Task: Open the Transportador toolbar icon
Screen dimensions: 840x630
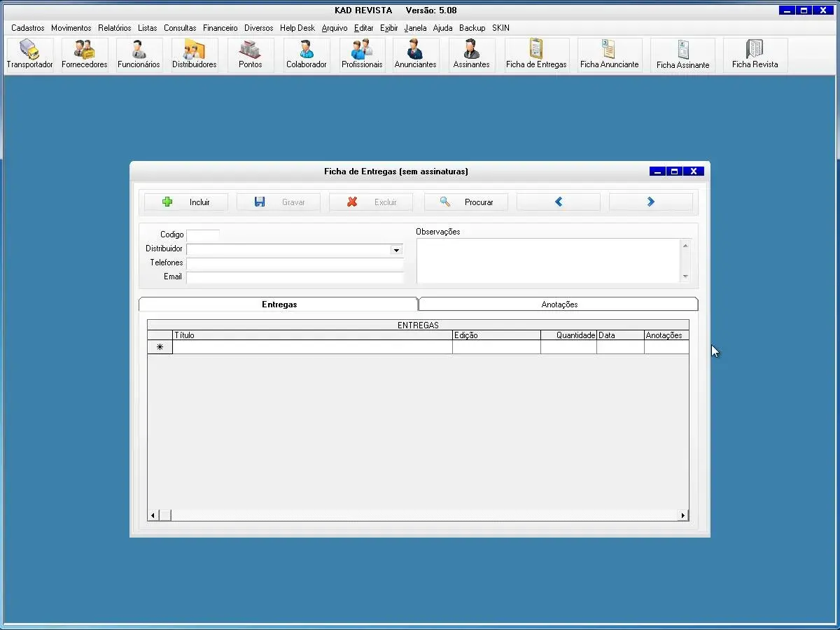Action: pyautogui.click(x=29, y=55)
